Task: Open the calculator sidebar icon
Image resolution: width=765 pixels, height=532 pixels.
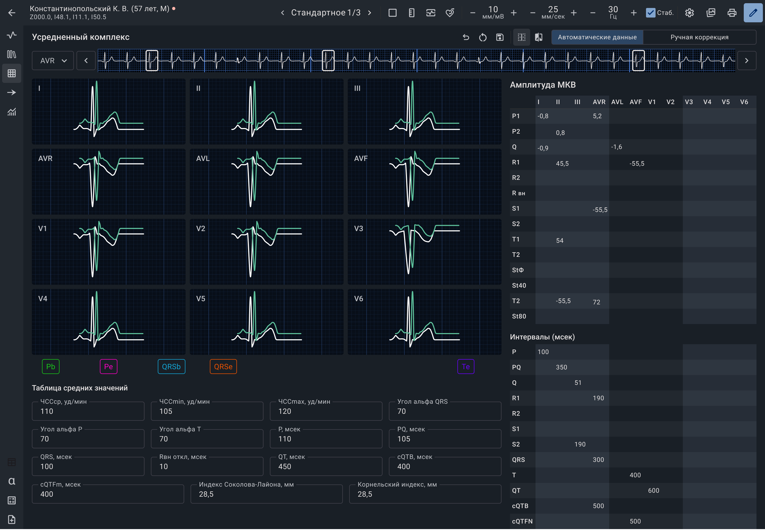Action: (12, 500)
